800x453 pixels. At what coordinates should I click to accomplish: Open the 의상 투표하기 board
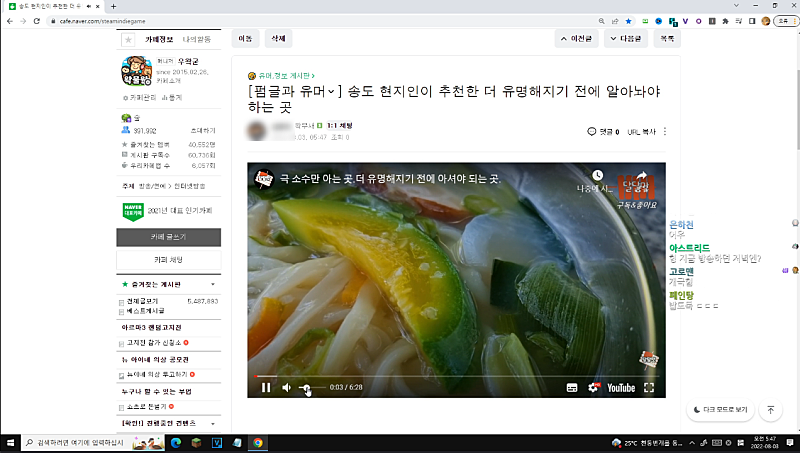pos(157,374)
